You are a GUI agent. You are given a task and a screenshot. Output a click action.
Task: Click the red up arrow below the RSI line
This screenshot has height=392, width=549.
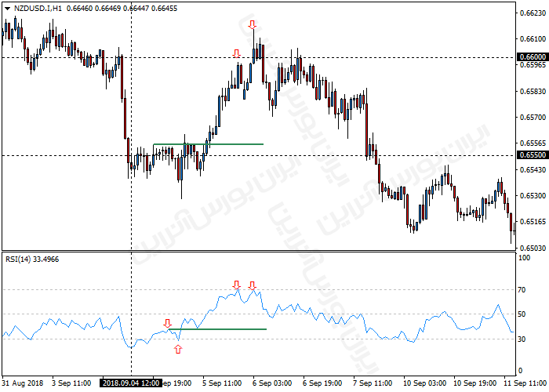178,348
